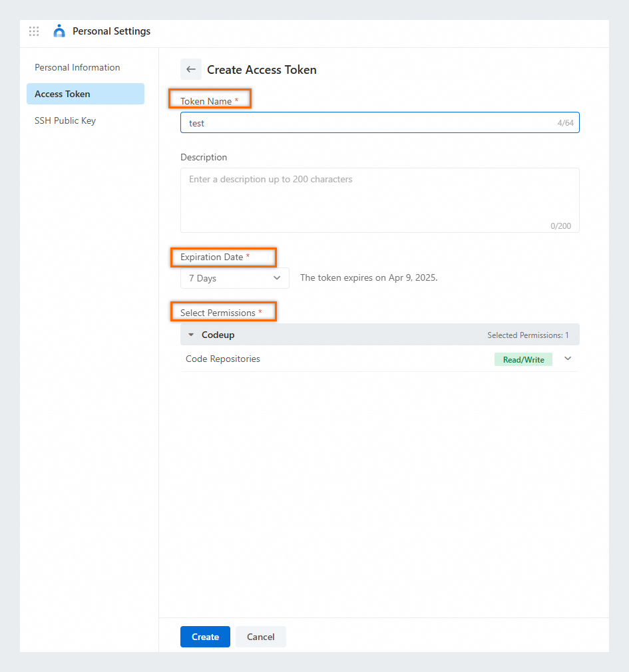Open Personal Information in the sidebar
629x672 pixels.
[77, 67]
